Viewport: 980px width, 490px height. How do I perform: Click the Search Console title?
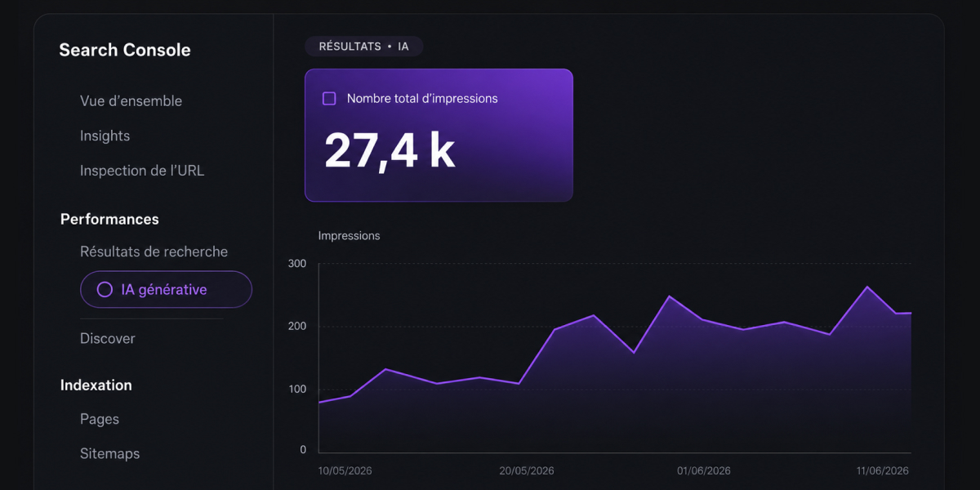coord(125,50)
